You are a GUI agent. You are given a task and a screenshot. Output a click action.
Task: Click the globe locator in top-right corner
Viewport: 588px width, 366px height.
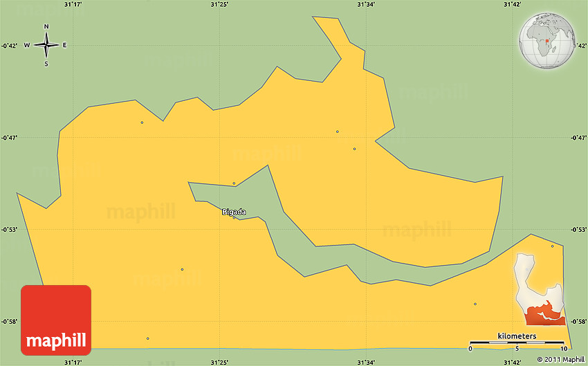click(548, 42)
